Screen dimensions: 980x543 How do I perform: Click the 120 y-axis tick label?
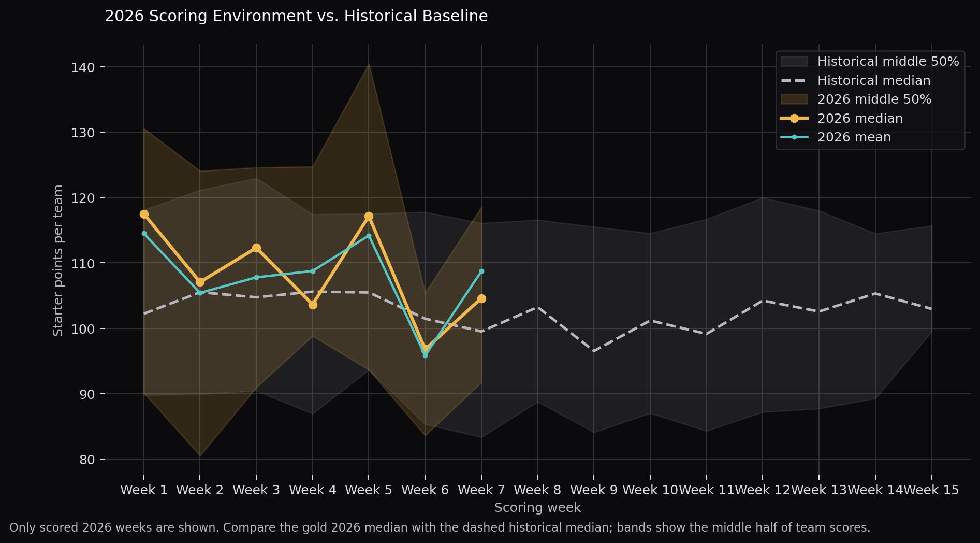83,198
